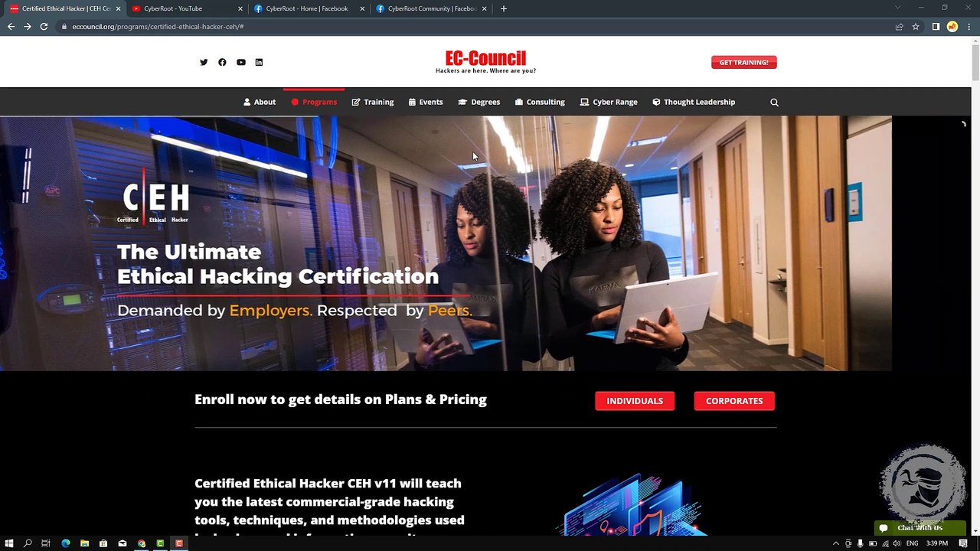Open the Mail app from the taskbar
The image size is (980, 551).
[122, 543]
